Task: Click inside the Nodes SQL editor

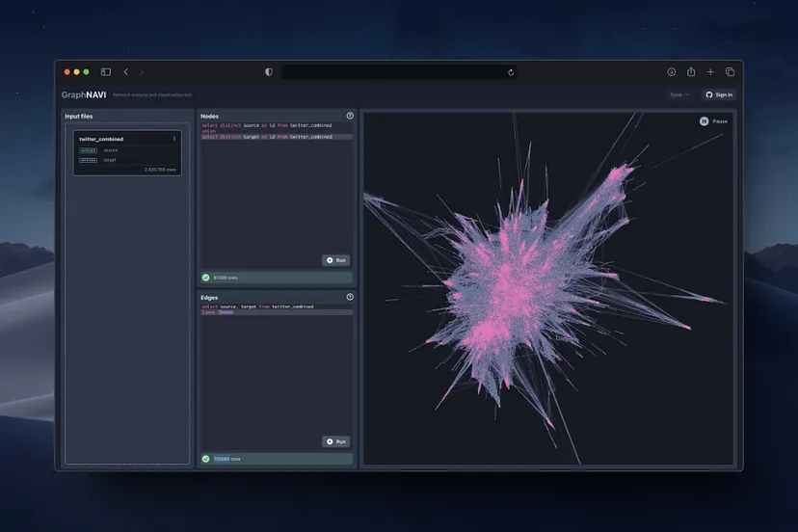Action: point(275,193)
